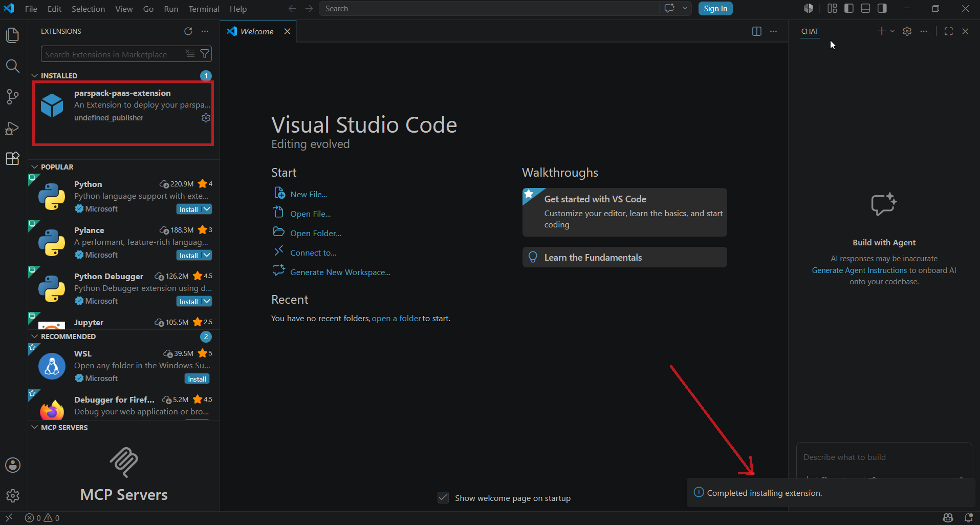
Task: Click the Connect to link
Action: pos(313,253)
